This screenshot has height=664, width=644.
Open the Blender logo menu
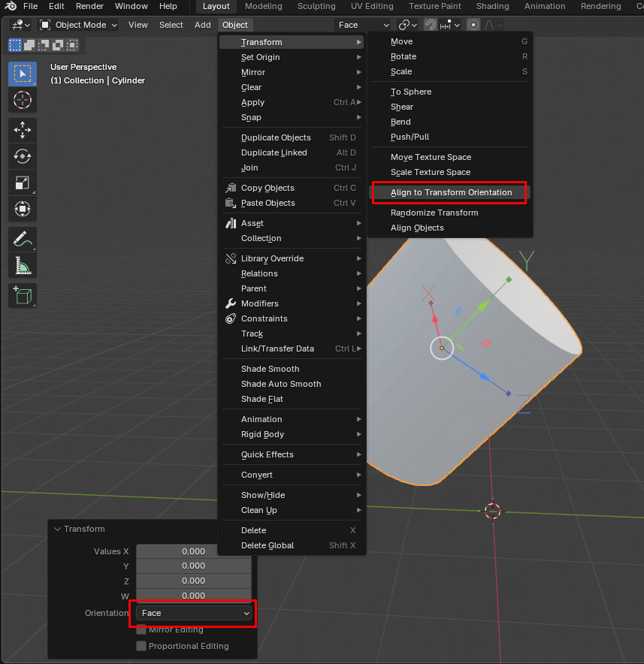11,6
